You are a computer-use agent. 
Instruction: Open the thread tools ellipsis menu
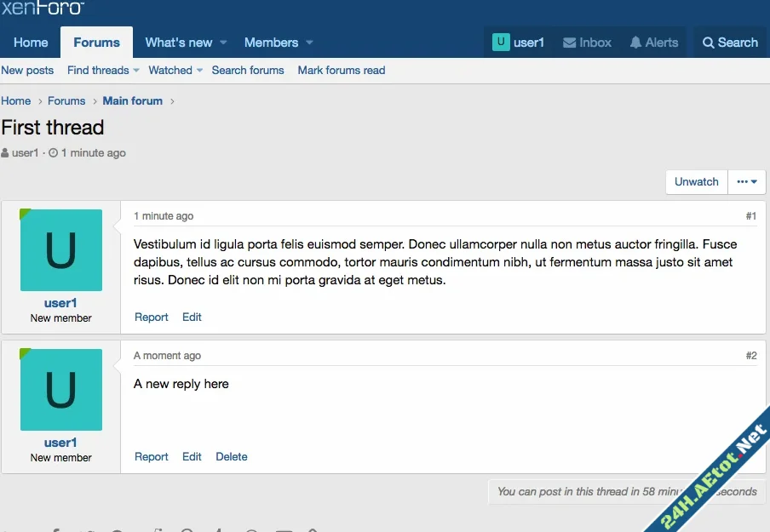(x=747, y=182)
